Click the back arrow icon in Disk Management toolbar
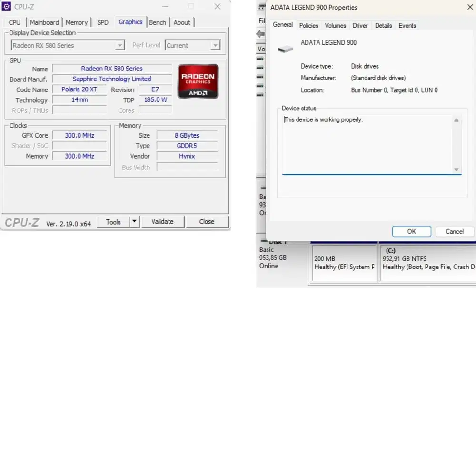 260,33
